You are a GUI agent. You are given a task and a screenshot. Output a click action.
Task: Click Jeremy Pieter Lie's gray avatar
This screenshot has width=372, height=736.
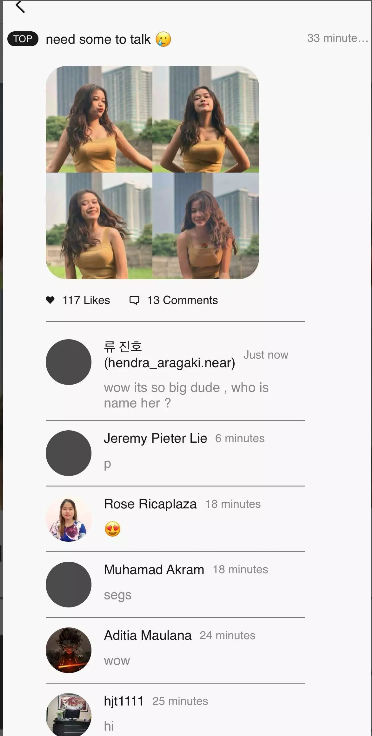click(x=68, y=453)
